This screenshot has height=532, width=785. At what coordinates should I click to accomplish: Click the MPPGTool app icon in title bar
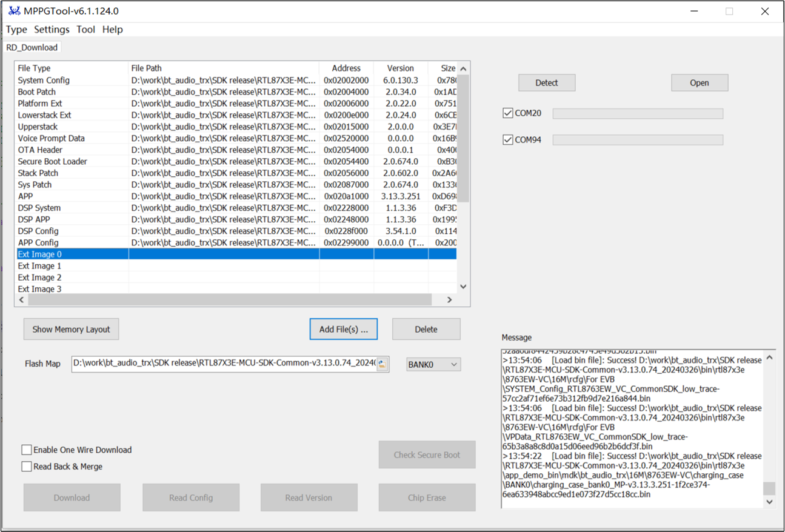[13, 11]
